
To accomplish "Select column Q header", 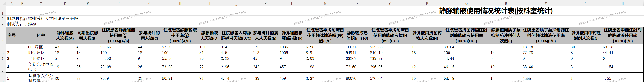I will [x=466, y=4].
